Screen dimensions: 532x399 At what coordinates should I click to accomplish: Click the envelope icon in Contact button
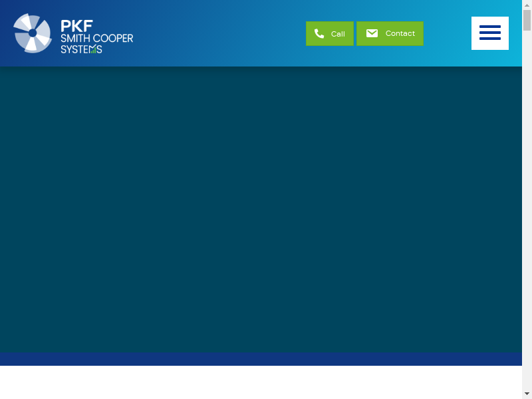[372, 33]
